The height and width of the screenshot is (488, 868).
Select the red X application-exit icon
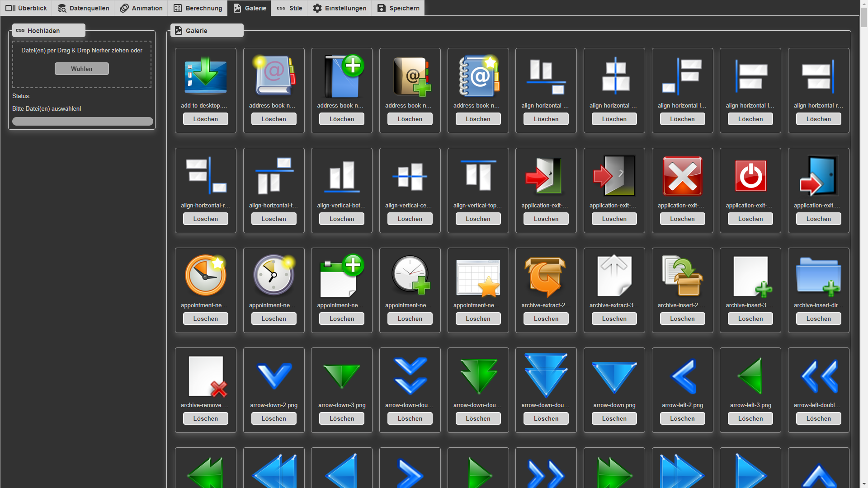682,176
